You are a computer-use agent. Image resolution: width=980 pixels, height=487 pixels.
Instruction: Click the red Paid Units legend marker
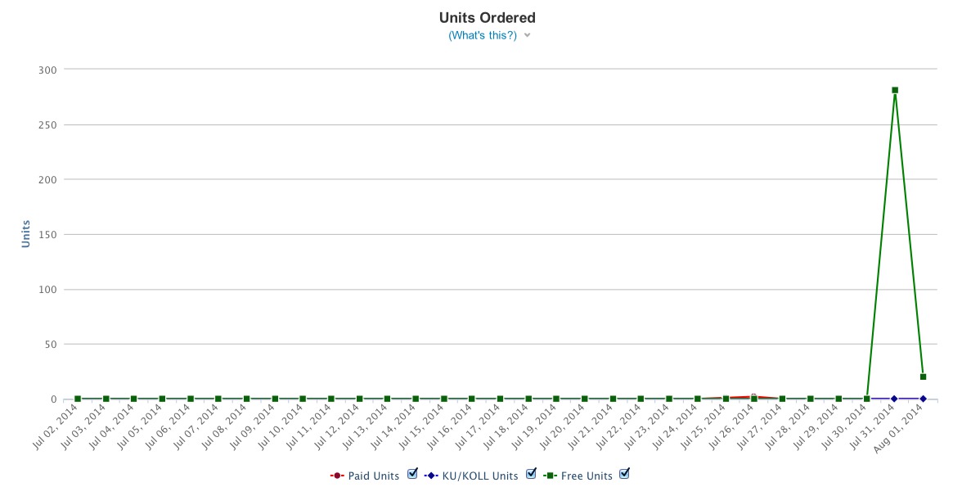click(x=337, y=476)
